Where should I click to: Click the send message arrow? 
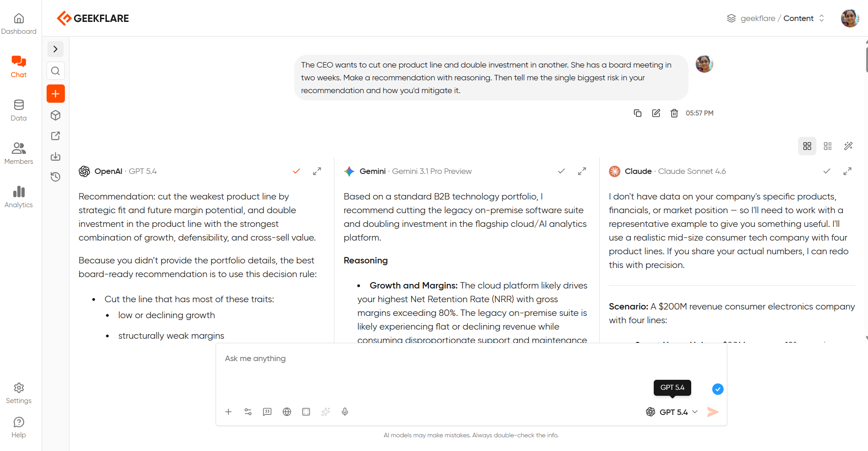tap(712, 412)
